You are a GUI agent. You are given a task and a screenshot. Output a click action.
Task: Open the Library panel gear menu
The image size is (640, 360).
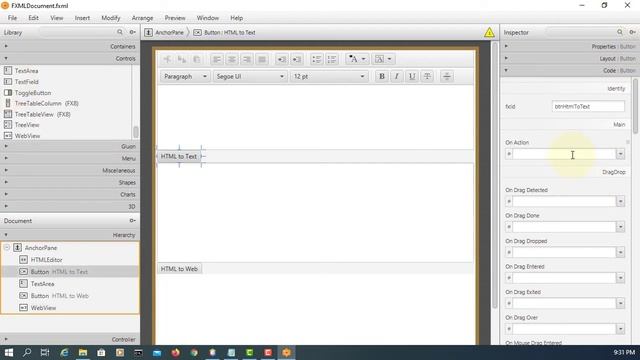click(x=132, y=32)
